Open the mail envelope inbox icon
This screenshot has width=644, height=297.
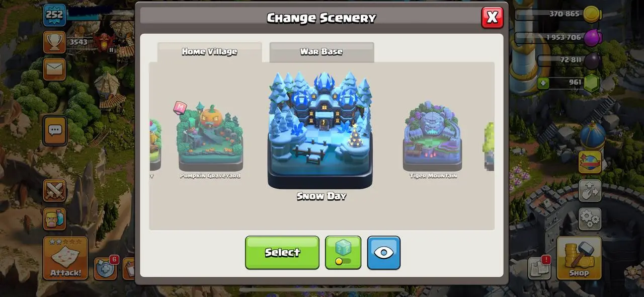click(x=54, y=69)
